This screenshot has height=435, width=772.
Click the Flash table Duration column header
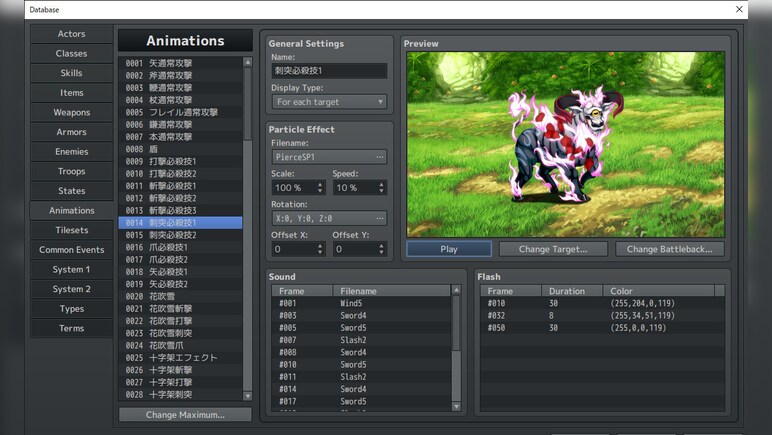pos(573,291)
